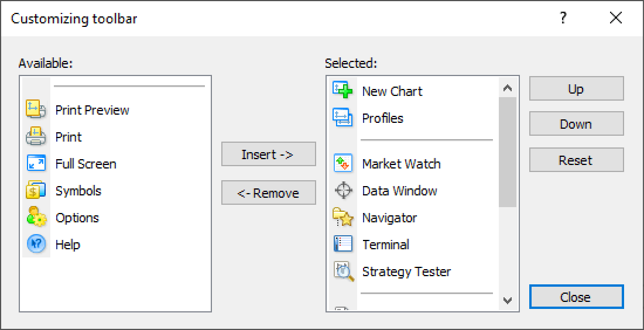Click the printer icon beside Print

pyautogui.click(x=36, y=137)
